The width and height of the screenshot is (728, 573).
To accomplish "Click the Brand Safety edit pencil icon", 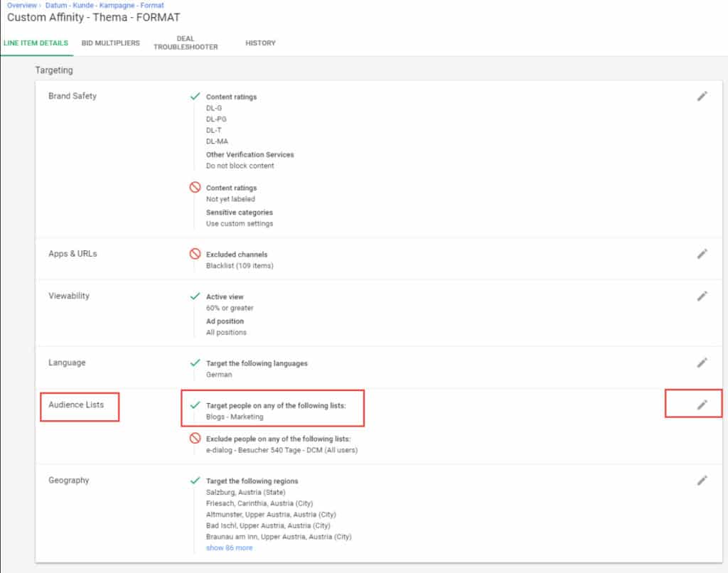I will [702, 96].
